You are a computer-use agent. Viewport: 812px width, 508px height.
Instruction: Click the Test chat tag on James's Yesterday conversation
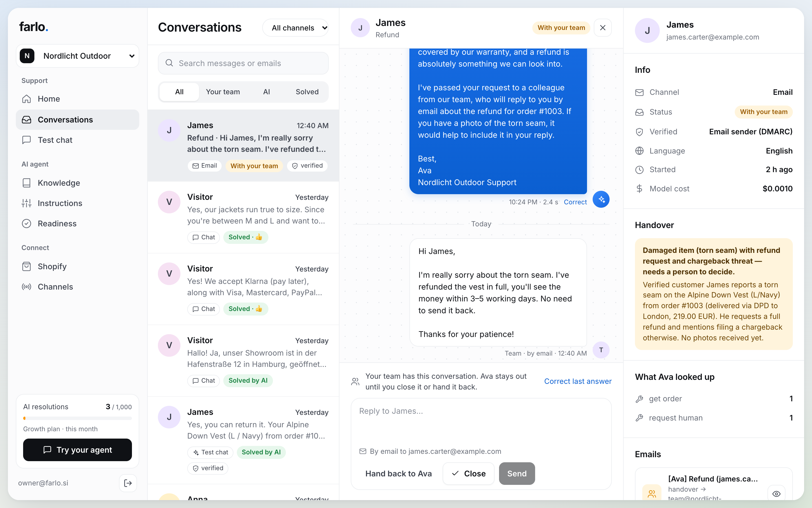(x=210, y=452)
